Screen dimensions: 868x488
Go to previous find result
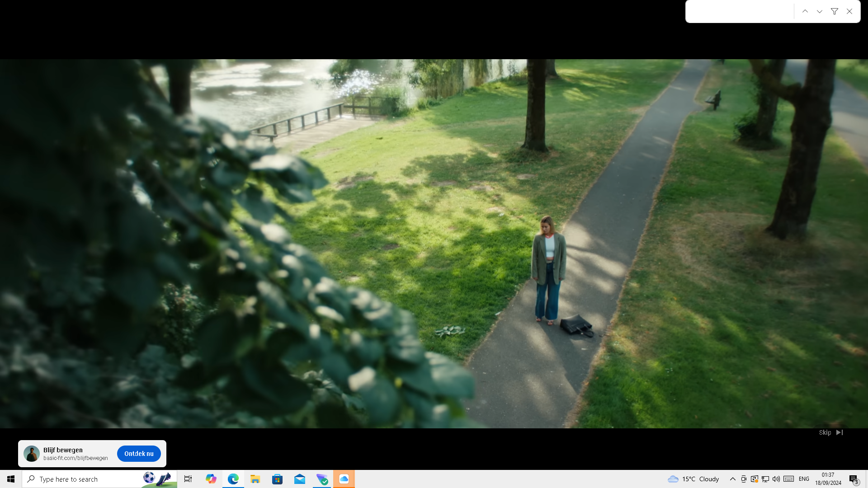click(805, 11)
